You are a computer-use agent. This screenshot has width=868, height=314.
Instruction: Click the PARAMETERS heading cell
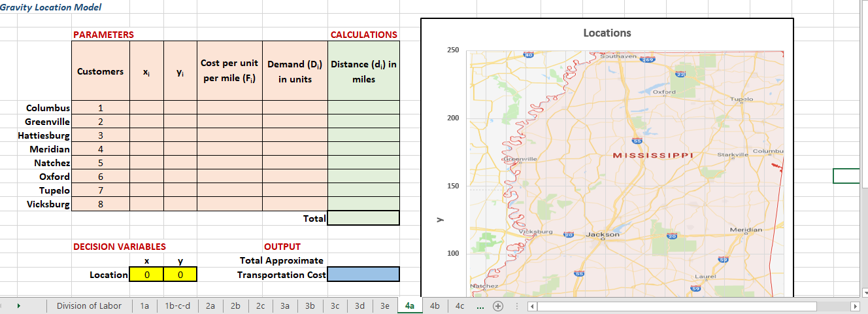103,35
